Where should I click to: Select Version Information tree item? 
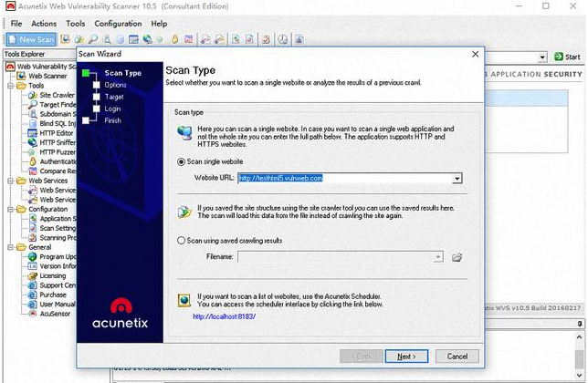point(58,266)
